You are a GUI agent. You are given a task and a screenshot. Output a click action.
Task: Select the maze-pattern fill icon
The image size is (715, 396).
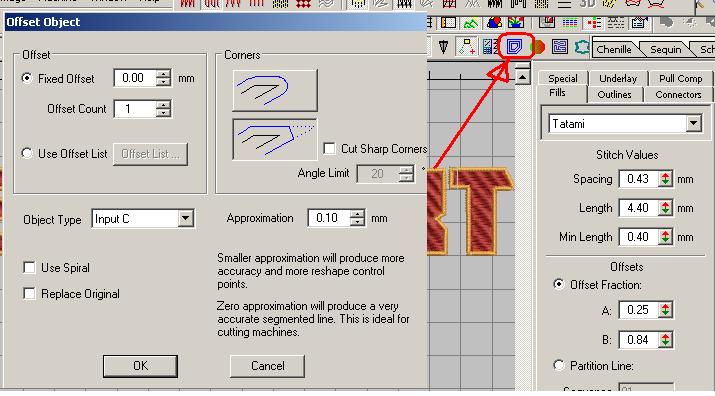[560, 47]
